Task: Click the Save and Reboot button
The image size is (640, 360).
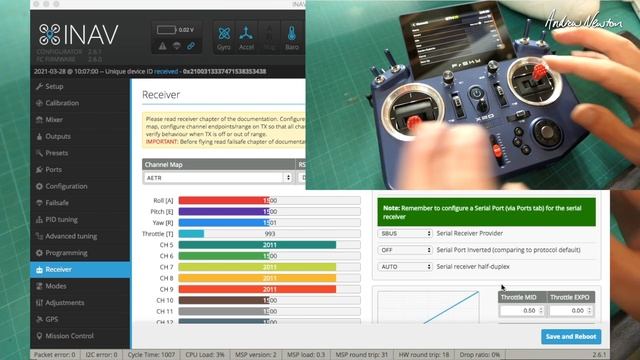Action: (x=571, y=337)
